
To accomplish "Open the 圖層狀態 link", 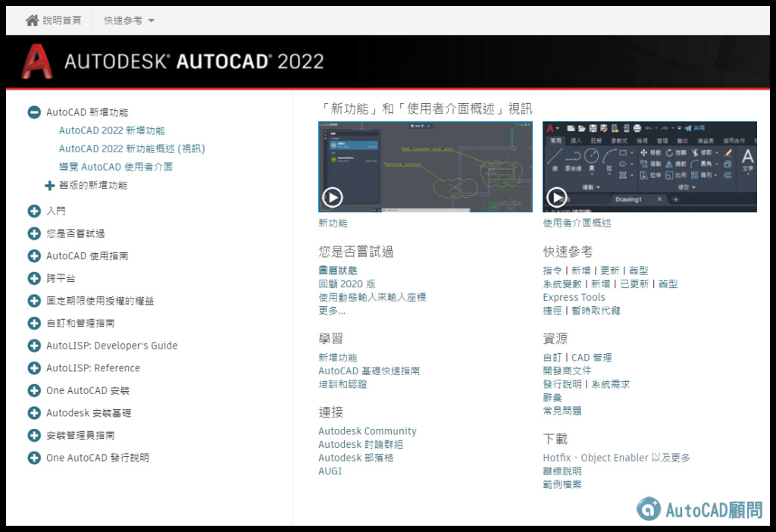I will (338, 271).
